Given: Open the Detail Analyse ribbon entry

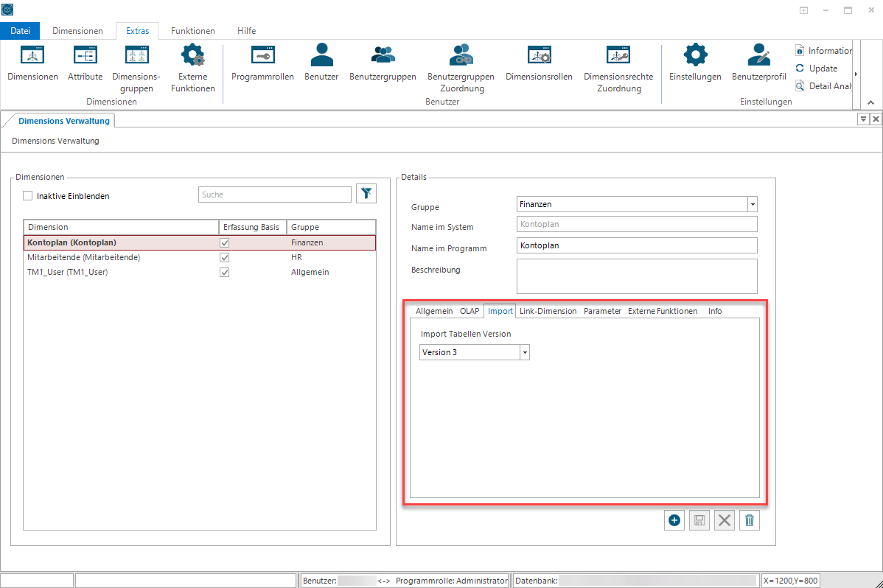Looking at the screenshot, I should pyautogui.click(x=823, y=85).
